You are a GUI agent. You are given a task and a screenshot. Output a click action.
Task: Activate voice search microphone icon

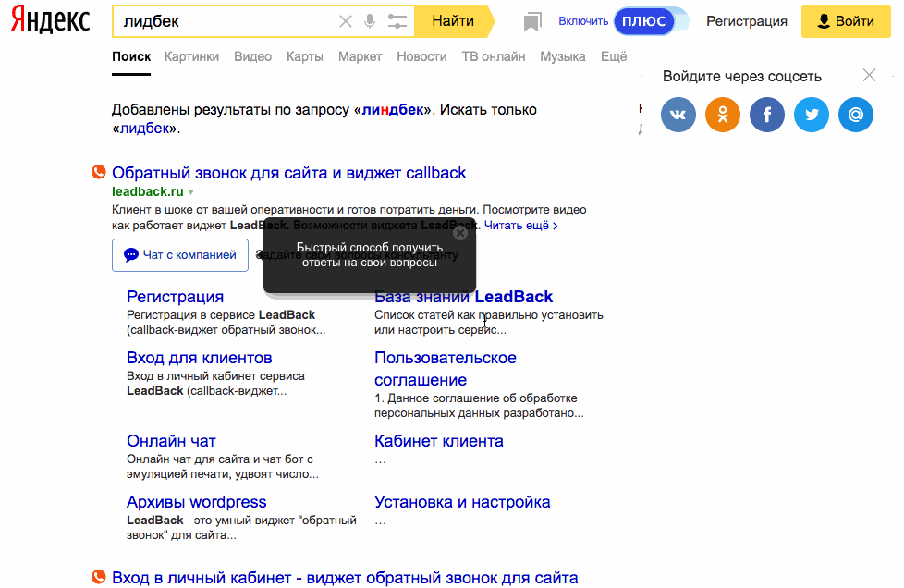tap(370, 21)
